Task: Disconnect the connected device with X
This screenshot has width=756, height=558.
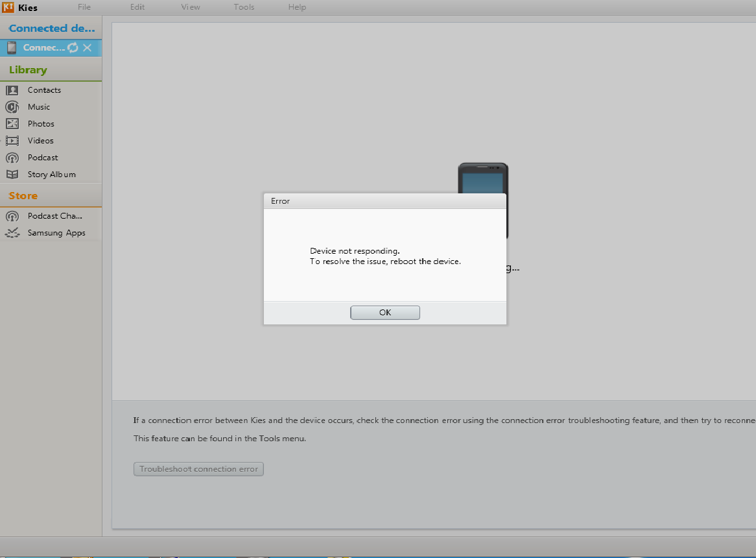Action: tap(88, 48)
